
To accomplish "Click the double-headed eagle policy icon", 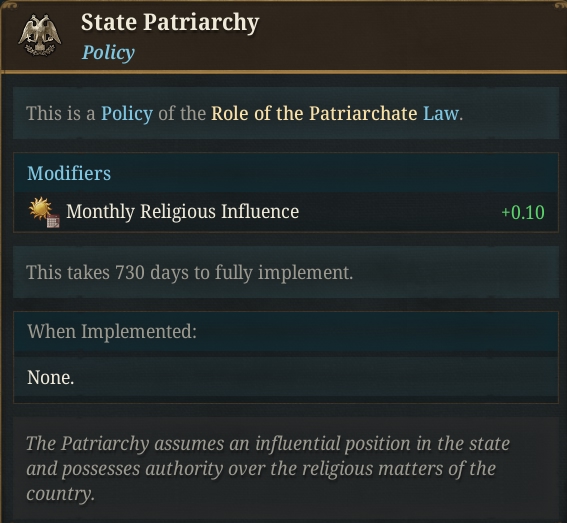I will tap(39, 35).
